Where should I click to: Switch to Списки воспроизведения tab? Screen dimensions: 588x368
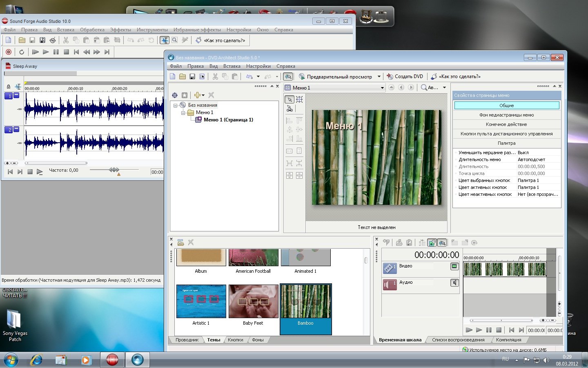point(458,340)
